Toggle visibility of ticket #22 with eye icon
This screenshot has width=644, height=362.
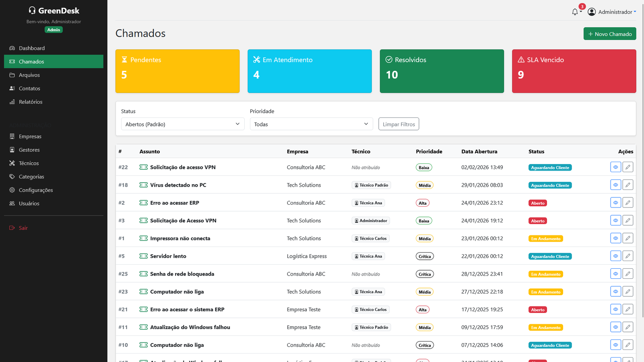pos(615,167)
